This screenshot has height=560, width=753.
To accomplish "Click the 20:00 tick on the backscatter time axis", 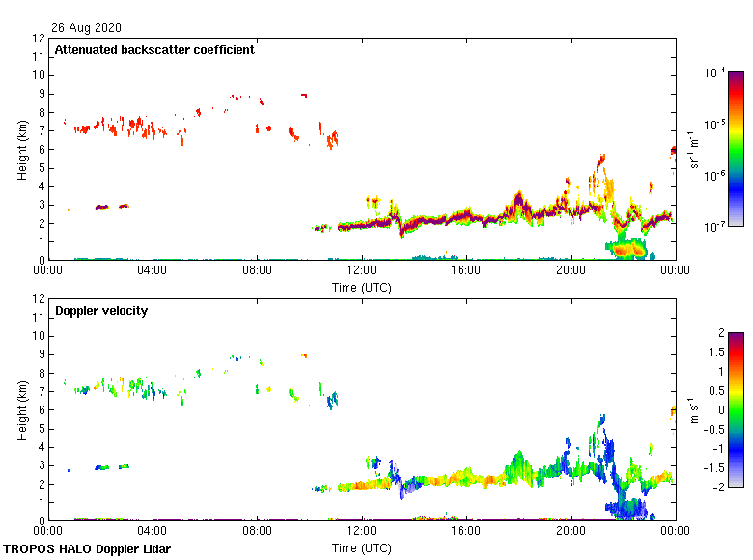I will (571, 272).
